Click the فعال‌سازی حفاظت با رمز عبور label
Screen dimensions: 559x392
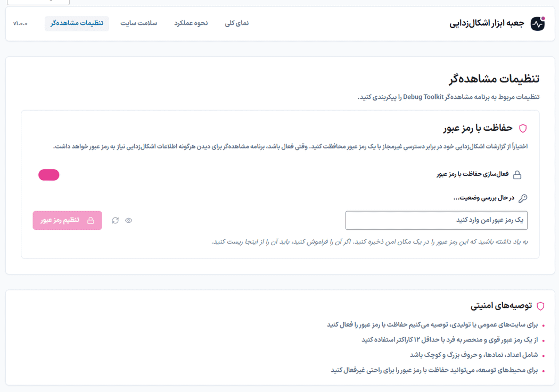[472, 174]
